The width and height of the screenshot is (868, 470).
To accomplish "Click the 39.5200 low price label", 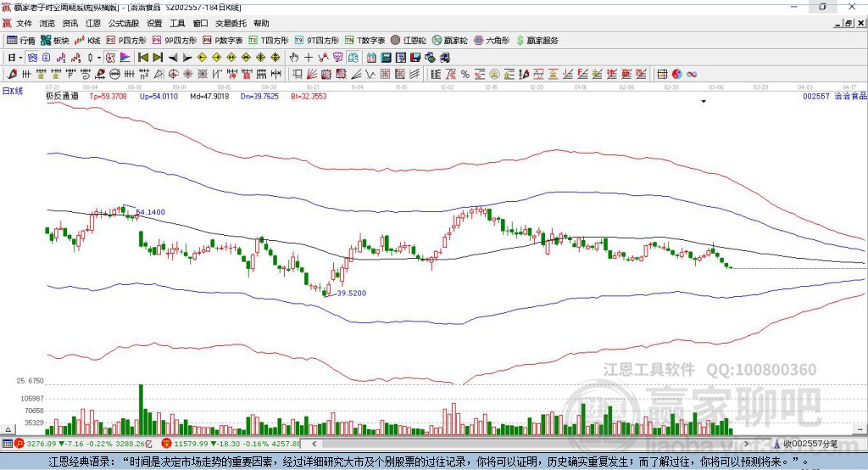I will point(352,294).
